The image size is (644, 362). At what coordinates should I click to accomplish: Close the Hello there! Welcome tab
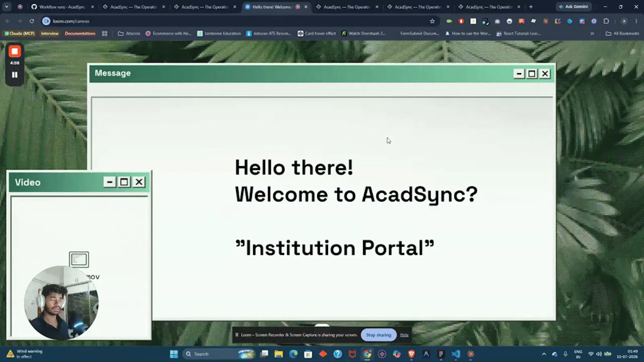pos(306,7)
